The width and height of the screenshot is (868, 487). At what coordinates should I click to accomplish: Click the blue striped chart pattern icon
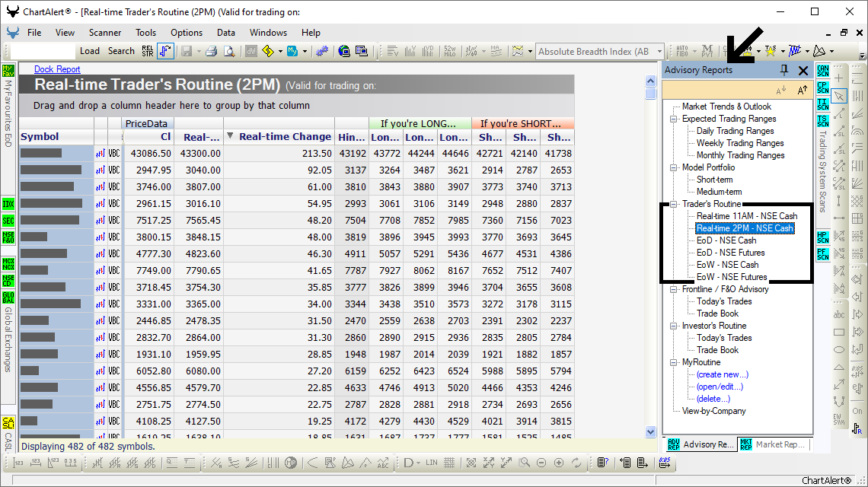(795, 52)
